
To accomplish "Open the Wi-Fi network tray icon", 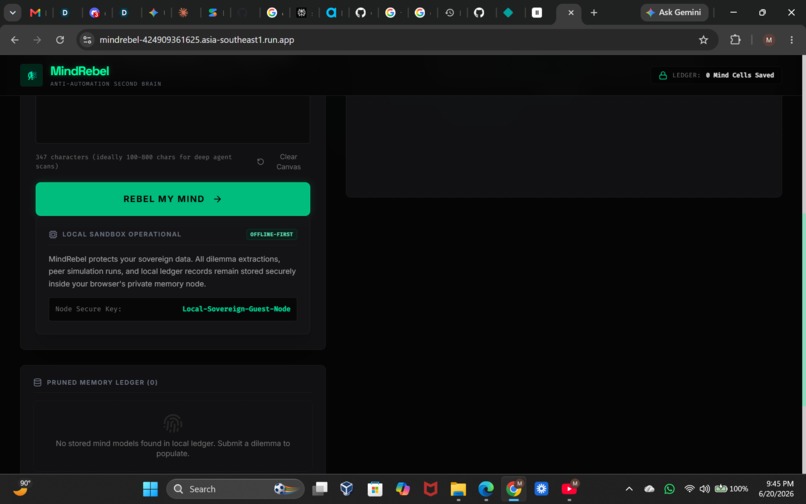I will [690, 489].
